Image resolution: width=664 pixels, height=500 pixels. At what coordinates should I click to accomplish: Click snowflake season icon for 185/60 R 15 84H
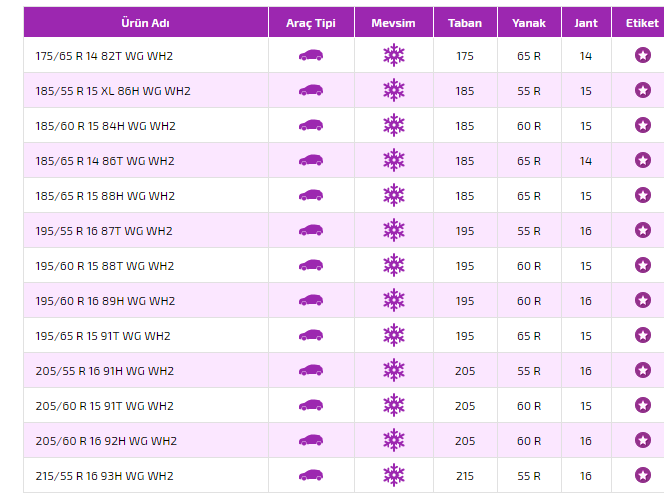(394, 125)
